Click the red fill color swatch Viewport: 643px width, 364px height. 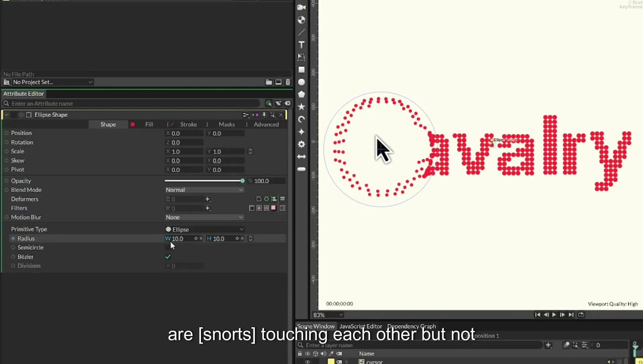[133, 124]
